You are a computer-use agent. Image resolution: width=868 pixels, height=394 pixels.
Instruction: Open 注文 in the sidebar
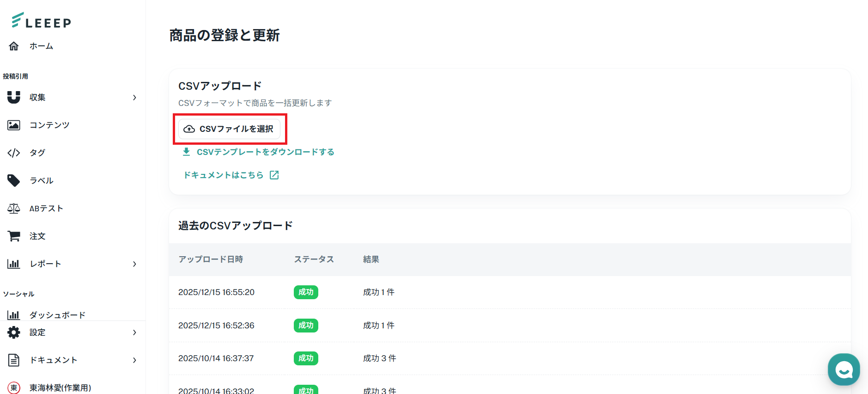(37, 236)
